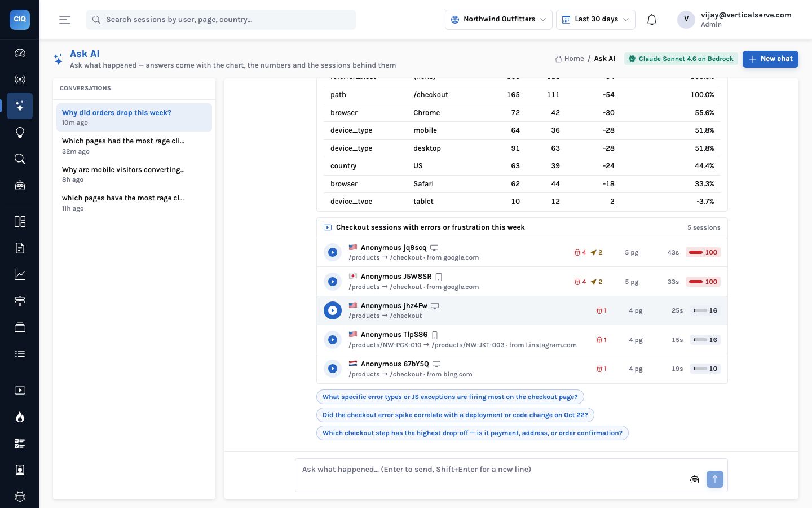The height and width of the screenshot is (508, 812).
Task: Start a New chat
Action: click(770, 59)
